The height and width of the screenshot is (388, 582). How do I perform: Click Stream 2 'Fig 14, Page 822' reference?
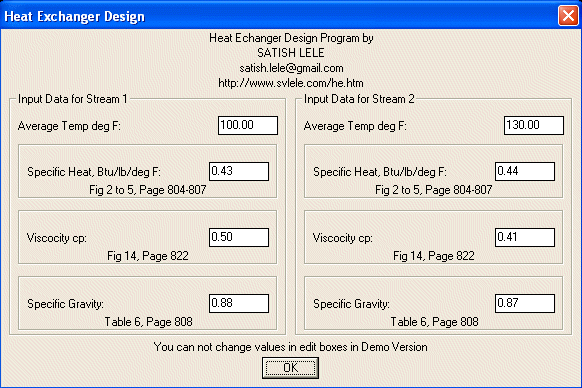tap(434, 256)
